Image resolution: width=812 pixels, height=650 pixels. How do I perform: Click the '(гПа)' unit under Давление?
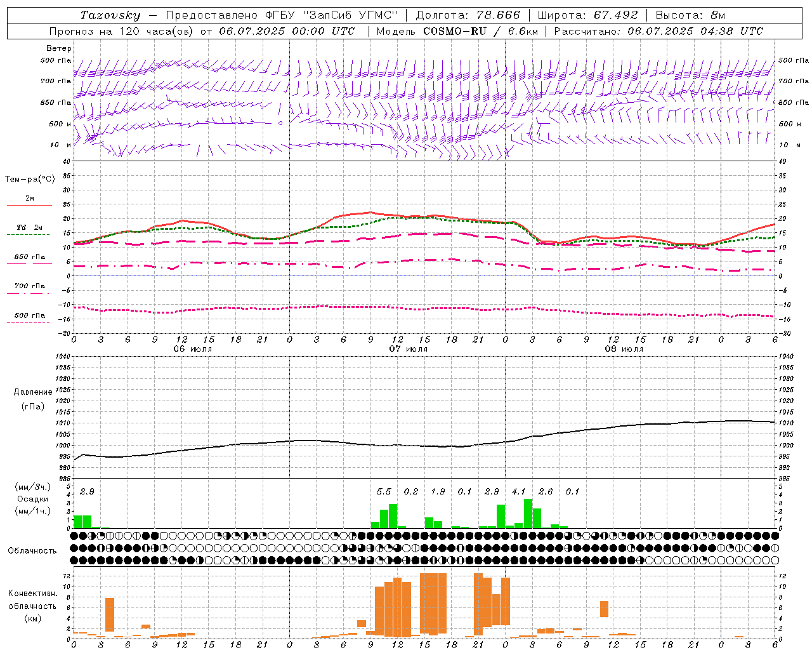(33, 406)
